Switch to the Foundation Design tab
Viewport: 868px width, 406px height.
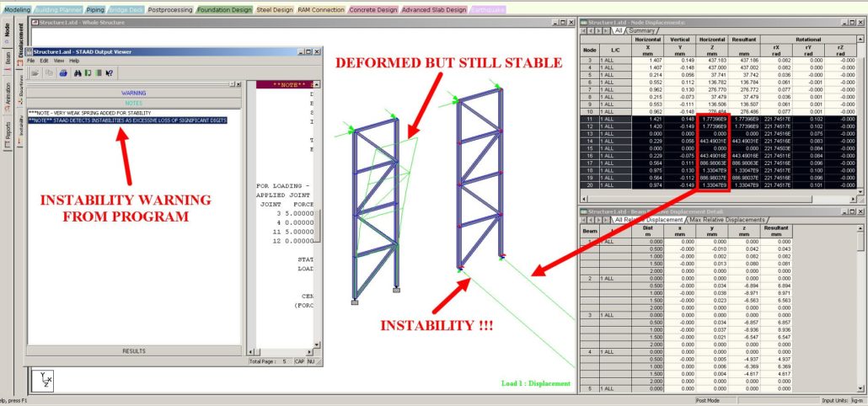224,10
